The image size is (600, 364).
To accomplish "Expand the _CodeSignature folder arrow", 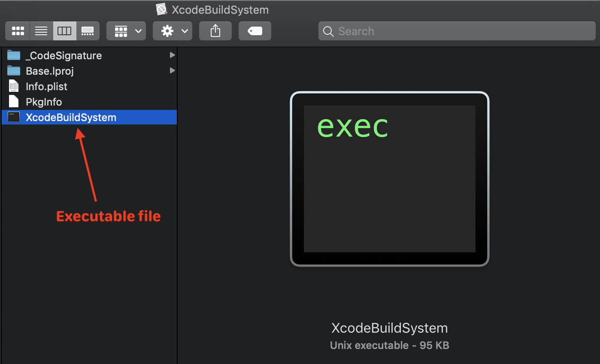I will (x=172, y=55).
